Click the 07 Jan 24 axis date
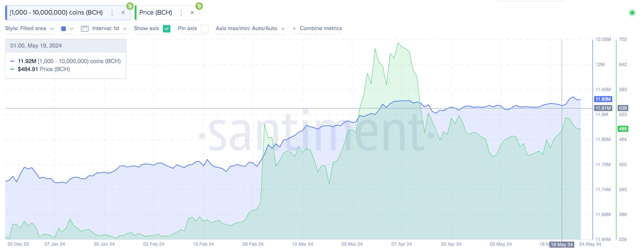Image resolution: width=644 pixels, height=250 pixels. (x=55, y=244)
